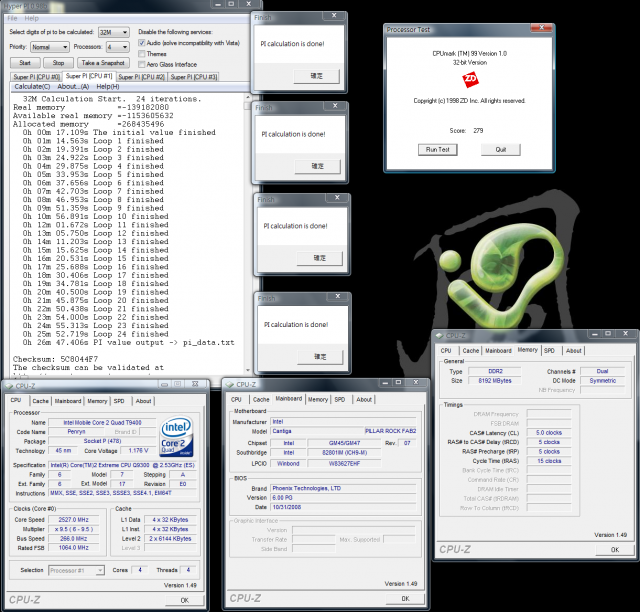Click the ZD logo in Processor Test
This screenshot has width=640, height=612.
point(470,79)
